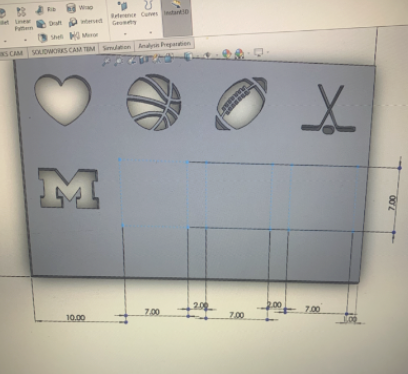Open the Analysis Preparation tab

point(164,45)
